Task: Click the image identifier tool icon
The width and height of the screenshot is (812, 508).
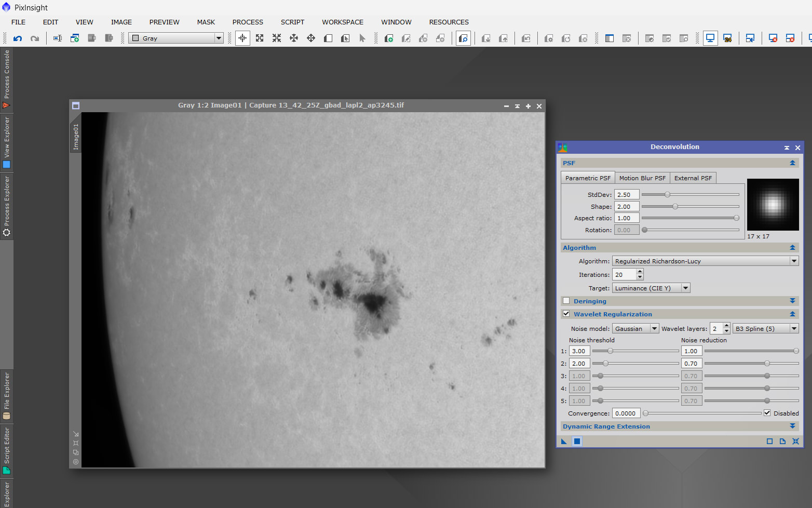Action: click(58, 38)
